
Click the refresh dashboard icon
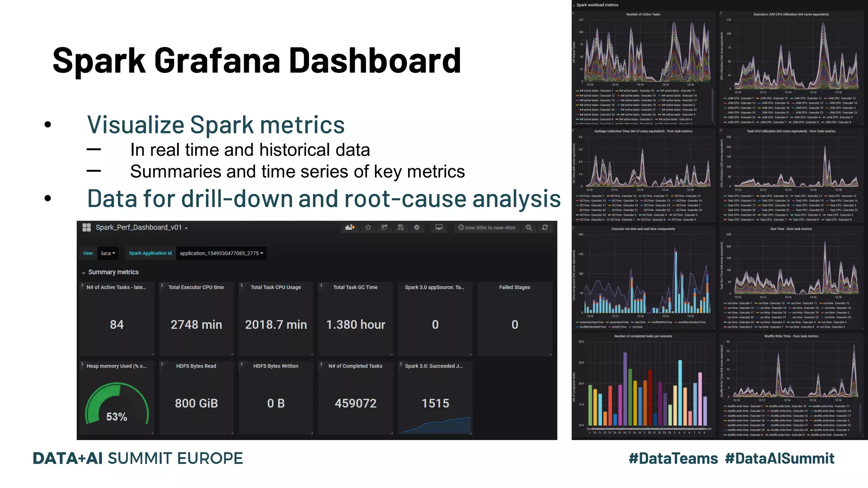point(545,227)
